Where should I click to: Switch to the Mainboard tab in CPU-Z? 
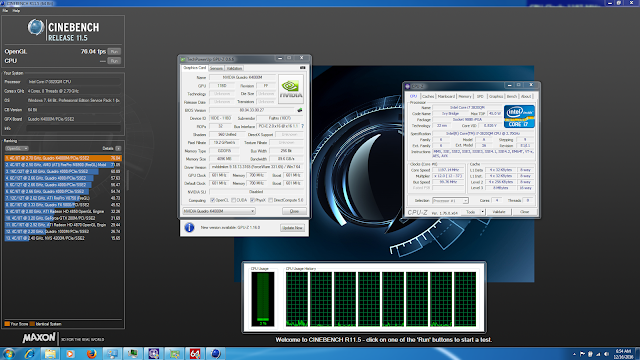(446, 96)
